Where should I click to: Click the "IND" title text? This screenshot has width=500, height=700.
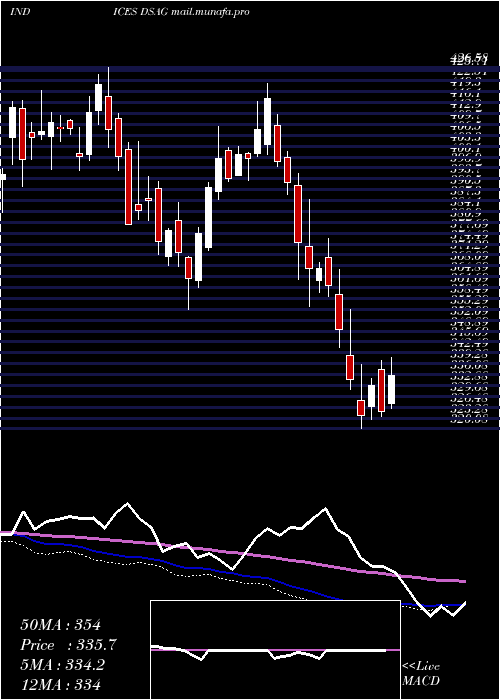20,12
